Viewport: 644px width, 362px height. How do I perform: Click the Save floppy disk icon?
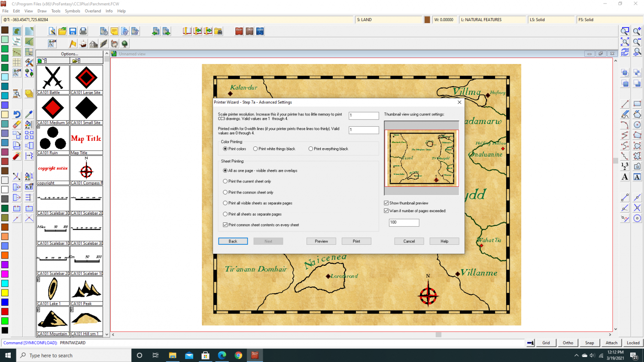tap(73, 31)
